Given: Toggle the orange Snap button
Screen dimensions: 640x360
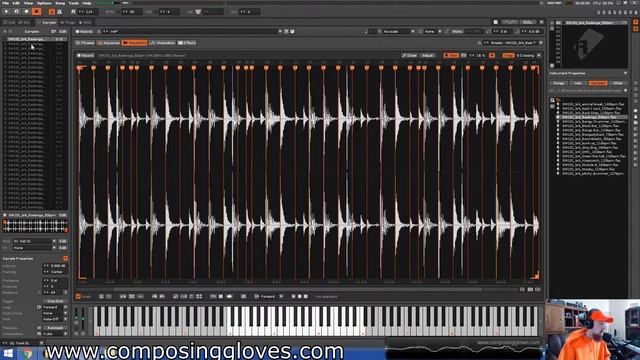Looking at the screenshot, I should pyautogui.click(x=508, y=56).
